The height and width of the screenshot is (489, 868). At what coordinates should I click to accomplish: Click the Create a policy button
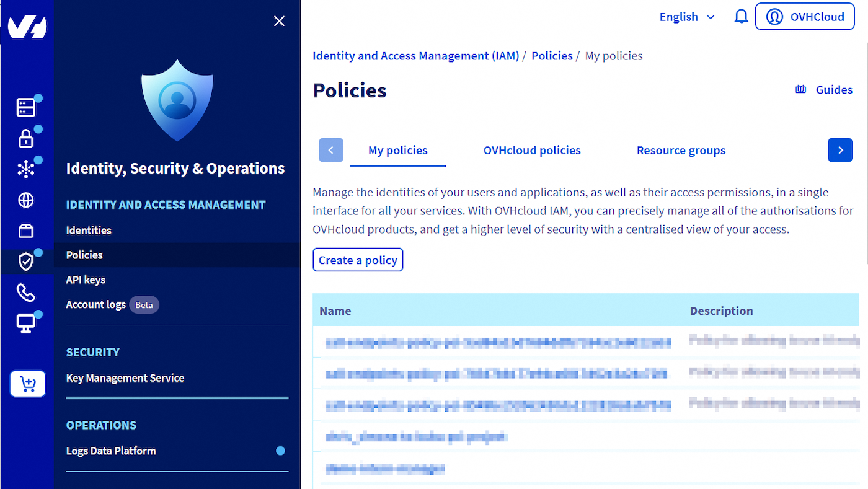click(358, 260)
